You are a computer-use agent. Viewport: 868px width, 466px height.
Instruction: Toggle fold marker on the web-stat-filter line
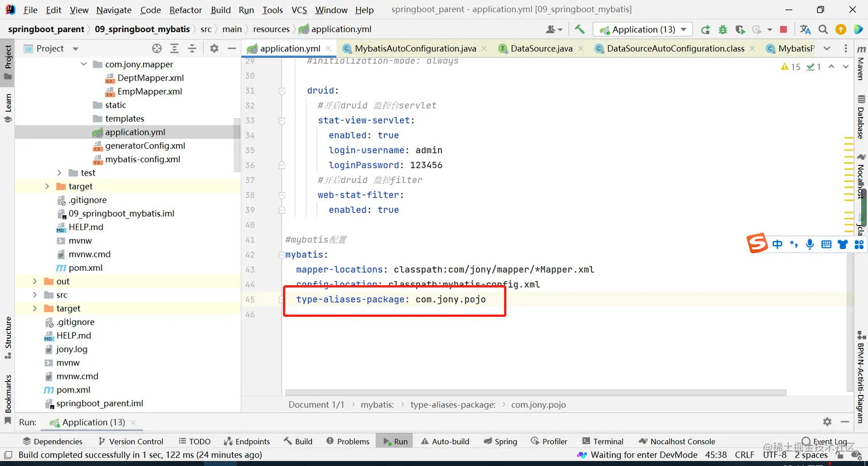click(282, 195)
